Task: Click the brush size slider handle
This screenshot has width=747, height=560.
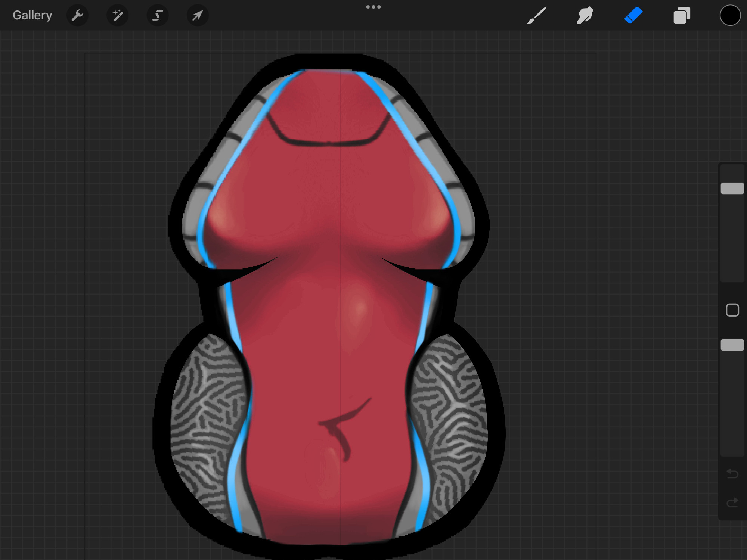Action: (732, 188)
